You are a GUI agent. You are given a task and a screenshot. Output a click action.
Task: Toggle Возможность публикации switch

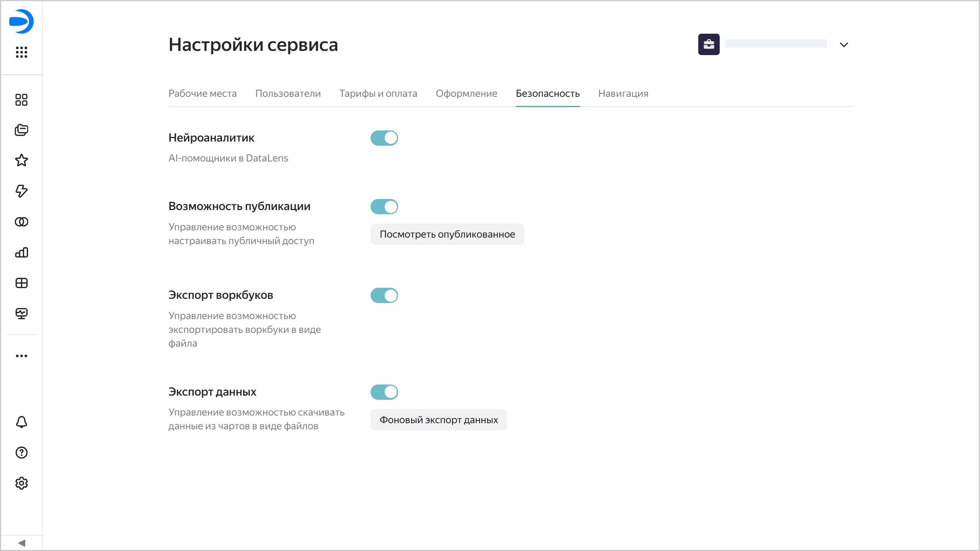click(x=384, y=207)
